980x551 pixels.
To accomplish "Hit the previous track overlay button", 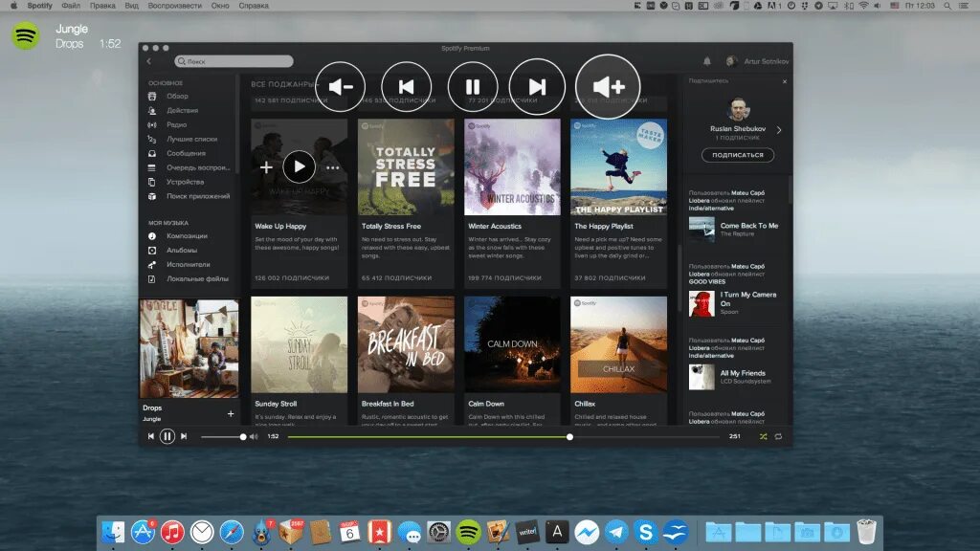I will tap(406, 87).
